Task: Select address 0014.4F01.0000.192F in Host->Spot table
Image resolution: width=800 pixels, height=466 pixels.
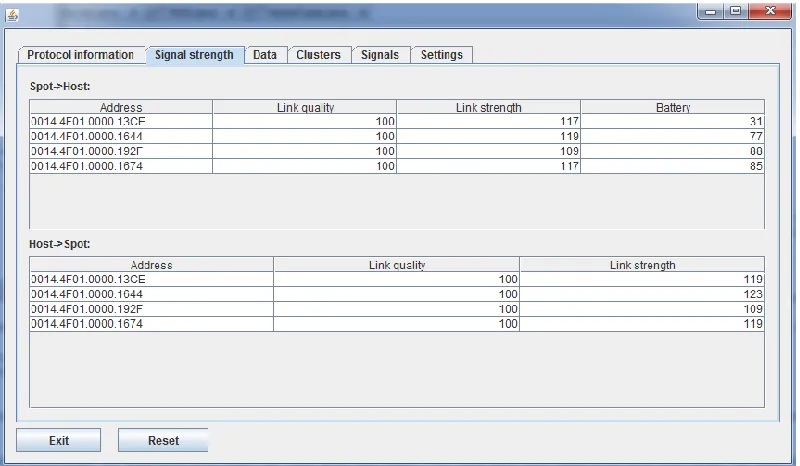Action: (152, 309)
